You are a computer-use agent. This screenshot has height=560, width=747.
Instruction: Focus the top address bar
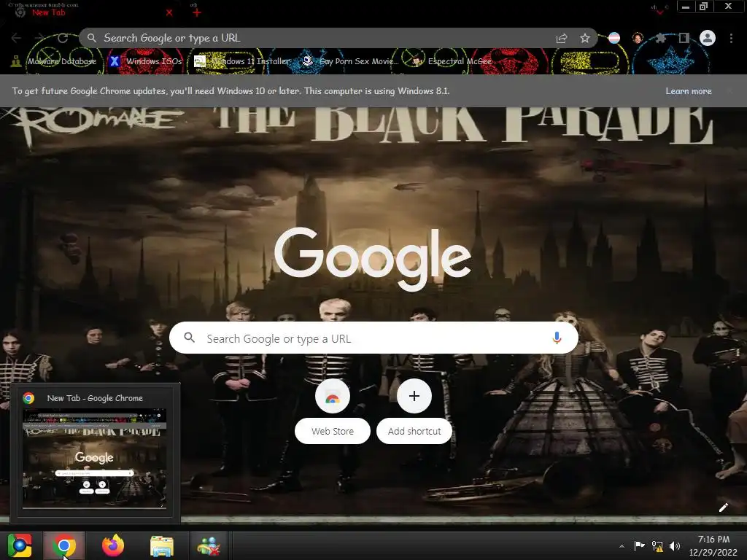337,38
